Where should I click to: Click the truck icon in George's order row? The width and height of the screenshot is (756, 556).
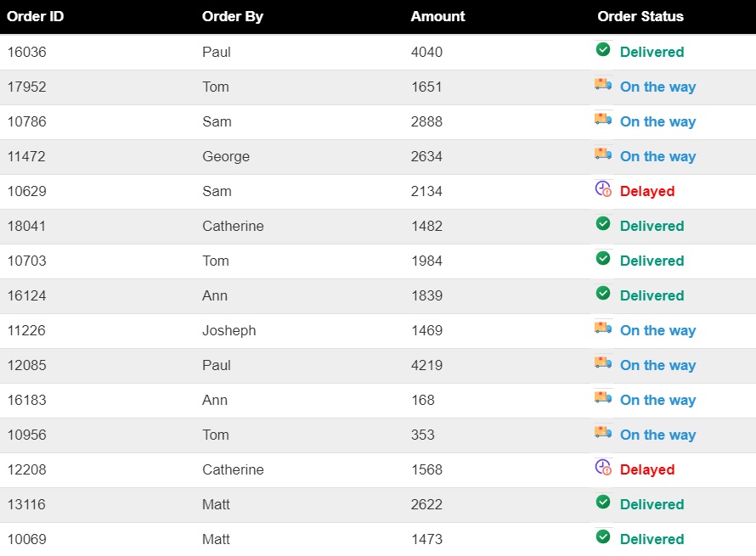coord(603,154)
